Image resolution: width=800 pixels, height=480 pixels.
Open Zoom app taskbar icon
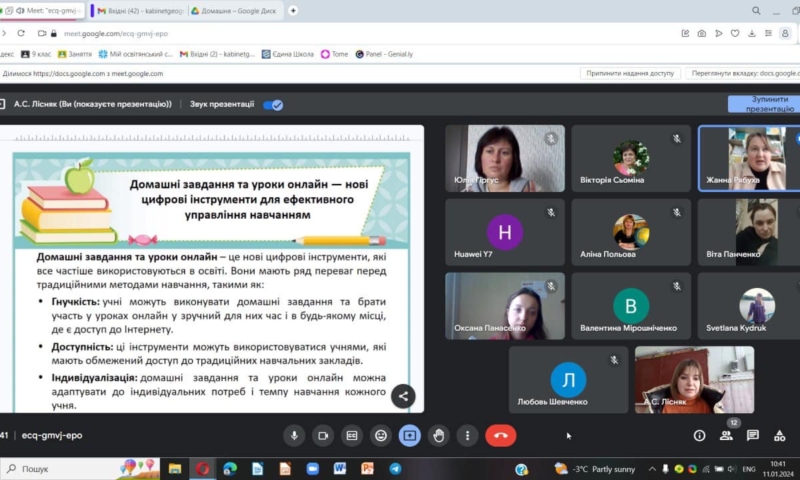tap(312, 469)
